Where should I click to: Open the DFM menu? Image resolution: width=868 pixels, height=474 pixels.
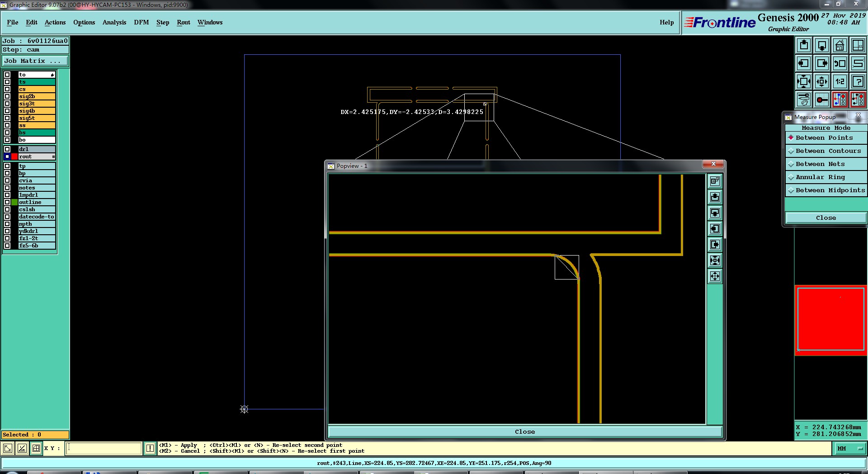click(x=142, y=22)
